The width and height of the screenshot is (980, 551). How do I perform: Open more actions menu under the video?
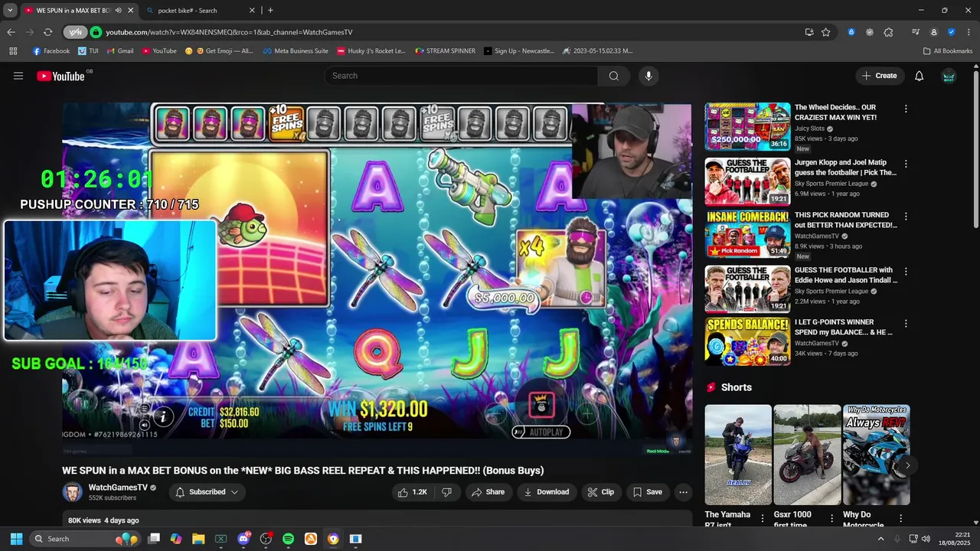coord(683,492)
